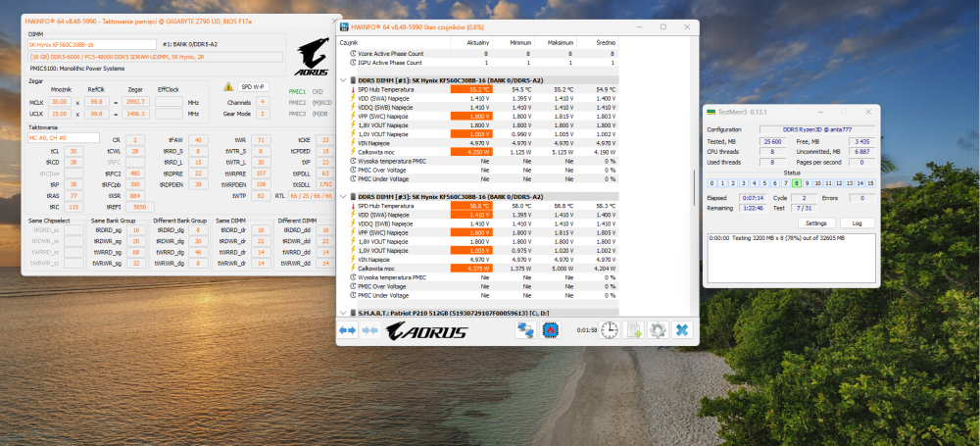Viewport: 980px width, 446px height.
Task: Select DIMM #1 SPD Hub Temperatura current value 55.2 °C
Action: click(x=471, y=89)
